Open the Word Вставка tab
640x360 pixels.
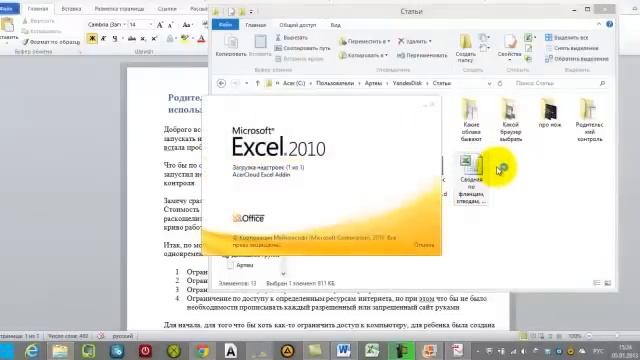pos(71,9)
